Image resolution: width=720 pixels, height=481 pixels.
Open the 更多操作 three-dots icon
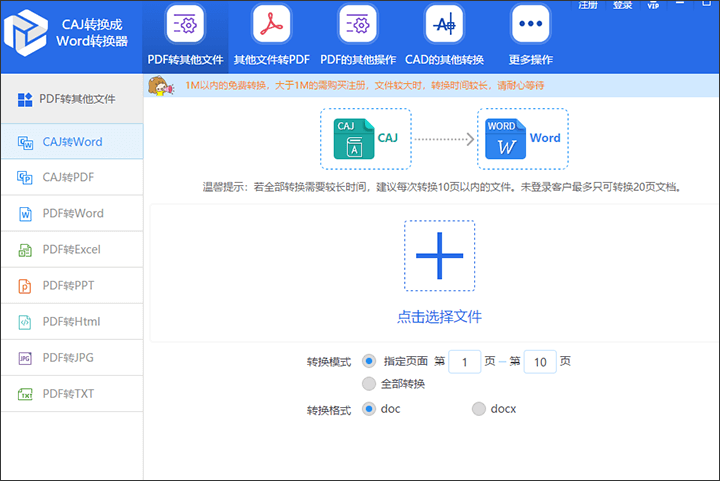click(x=530, y=24)
